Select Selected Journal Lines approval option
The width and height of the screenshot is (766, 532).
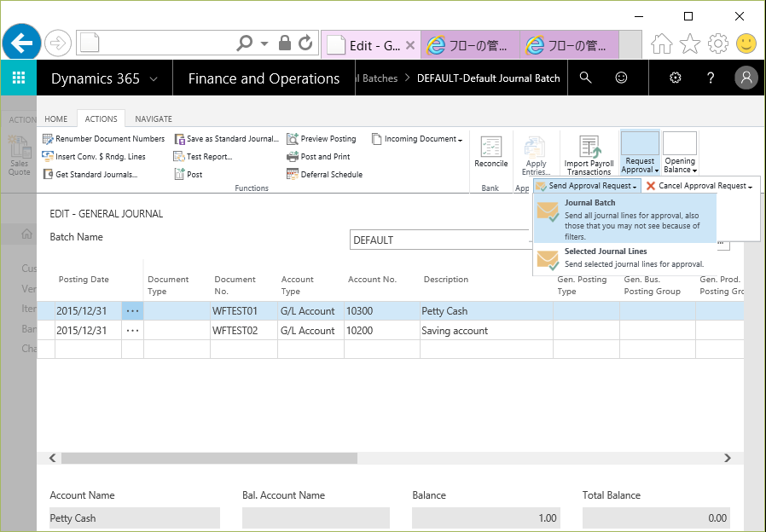pos(625,257)
